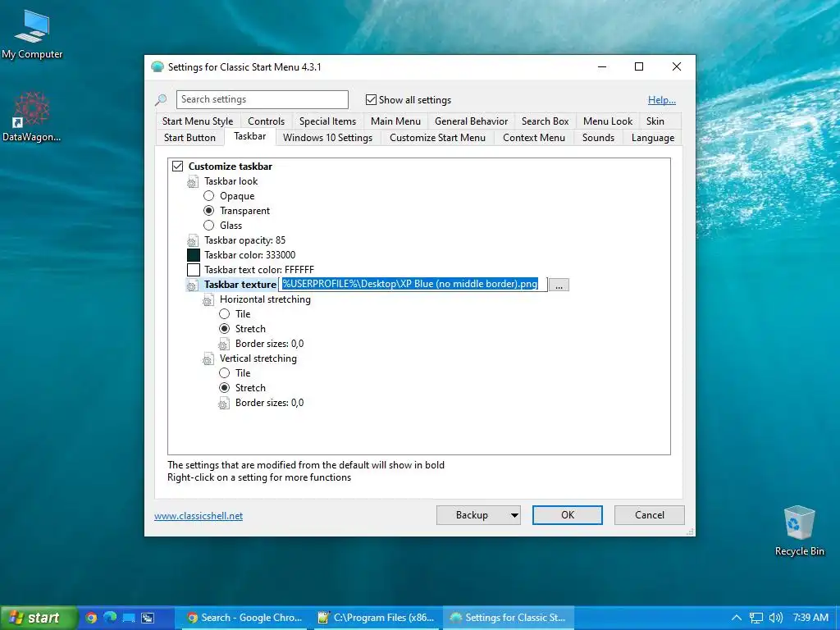
Task: Uncheck the Customize taskbar checkbox
Action: click(177, 166)
